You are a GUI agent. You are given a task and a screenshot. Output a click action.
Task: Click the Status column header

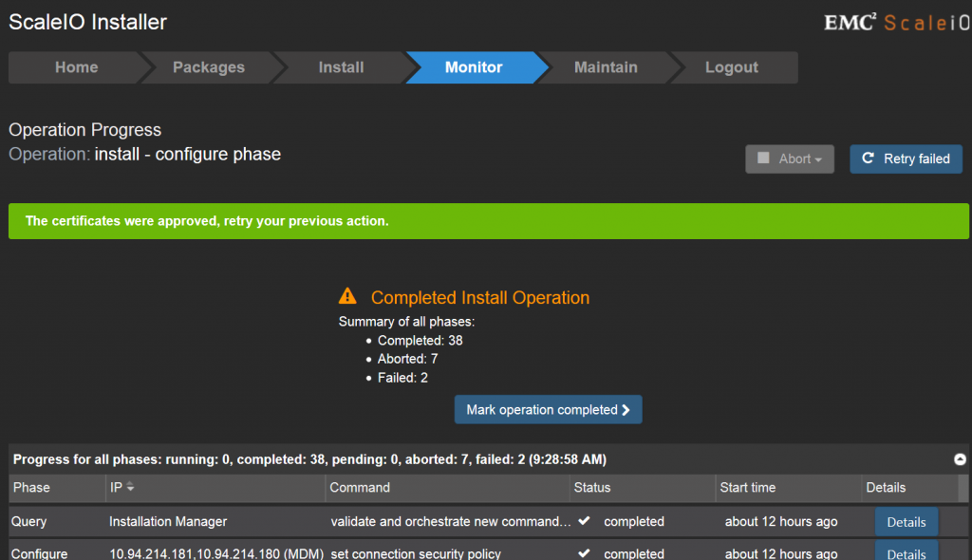click(592, 487)
